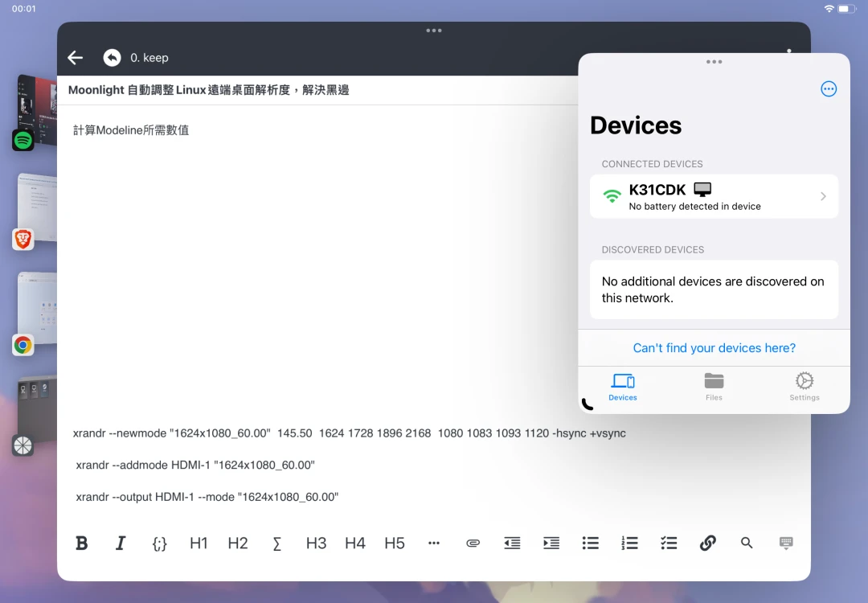Image resolution: width=868 pixels, height=603 pixels.
Task: Toggle bold formatting in the editor toolbar
Action: [x=81, y=544]
